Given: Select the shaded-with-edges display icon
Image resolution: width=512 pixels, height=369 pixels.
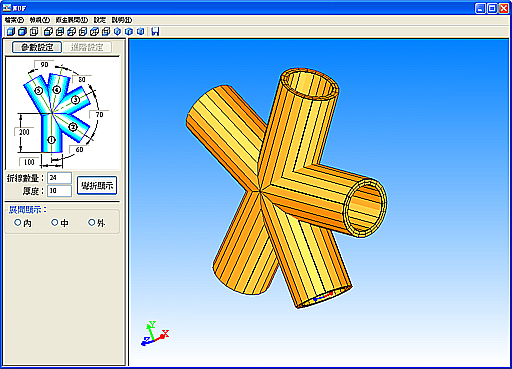Looking at the screenshot, I should 22,32.
